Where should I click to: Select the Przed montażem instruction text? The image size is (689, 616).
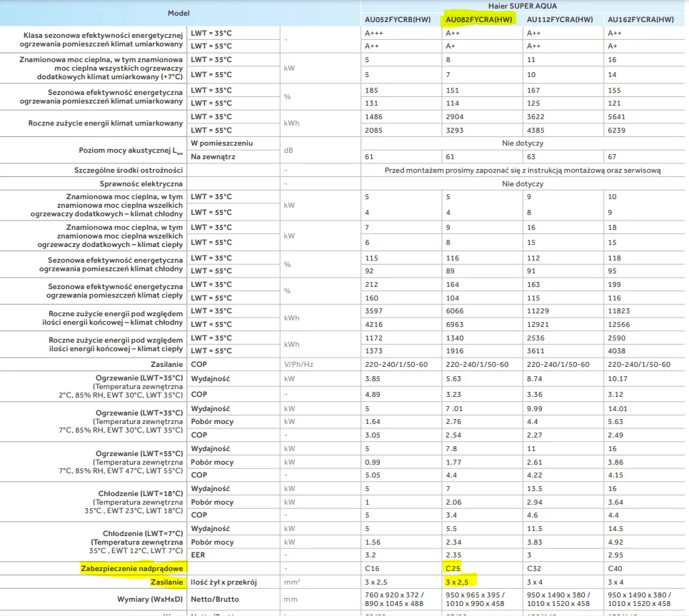coord(523,171)
